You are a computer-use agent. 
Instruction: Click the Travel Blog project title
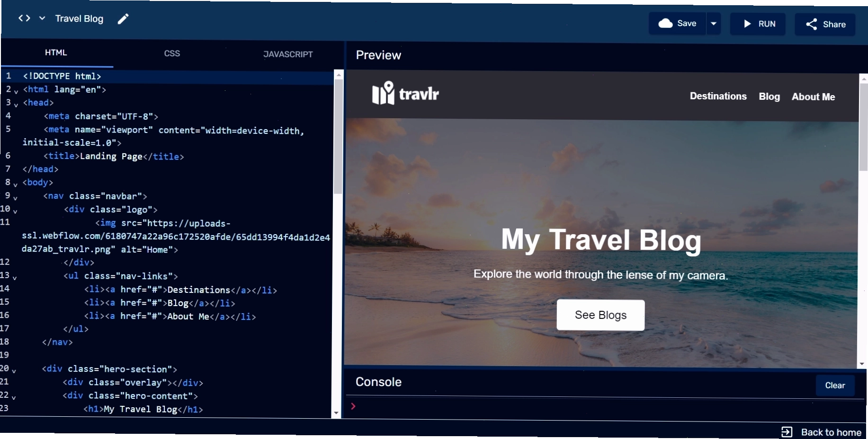click(x=79, y=18)
